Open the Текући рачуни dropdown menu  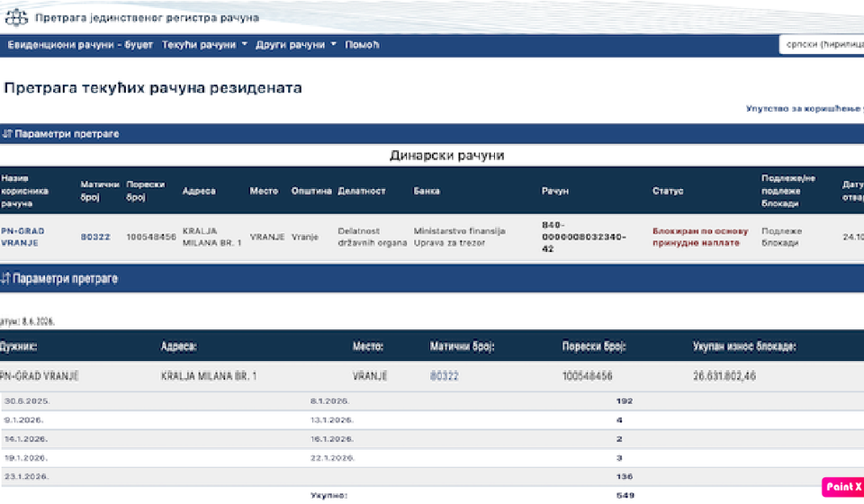pos(204,45)
